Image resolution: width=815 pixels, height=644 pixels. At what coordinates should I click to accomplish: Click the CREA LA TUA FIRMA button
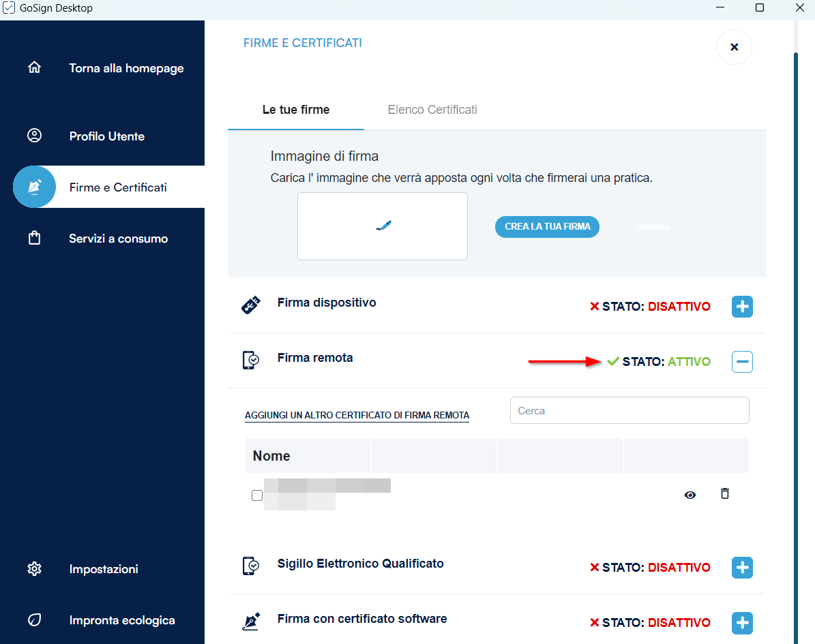[547, 227]
